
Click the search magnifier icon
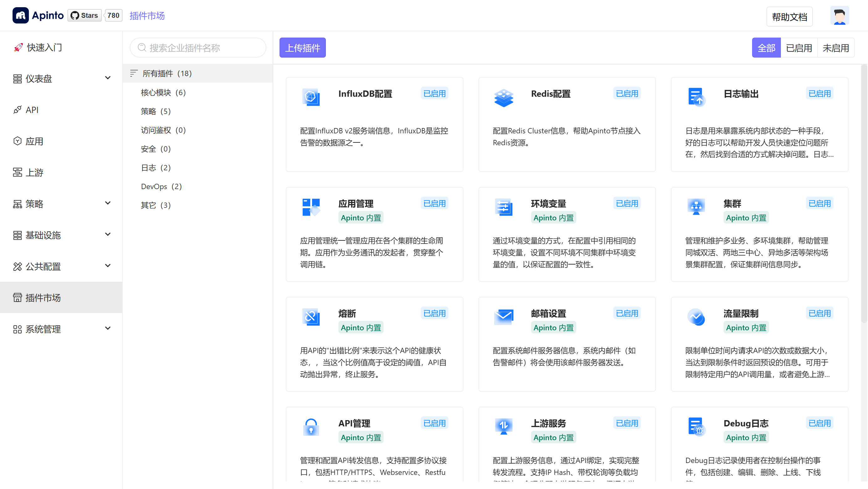(142, 48)
